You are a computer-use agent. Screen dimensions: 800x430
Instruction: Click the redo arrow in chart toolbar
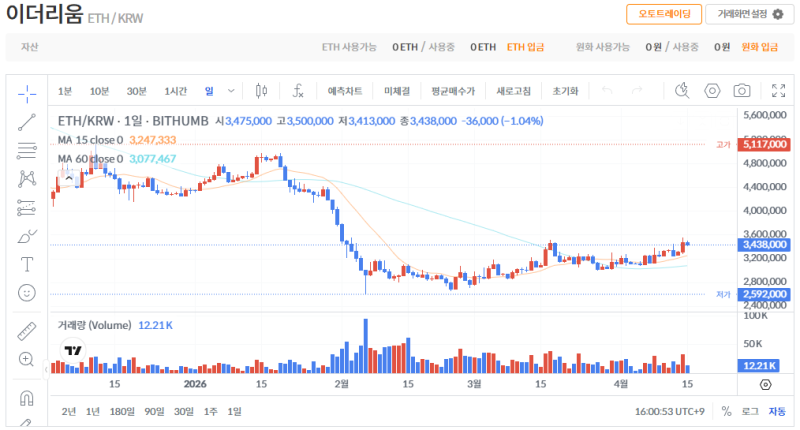coord(637,91)
